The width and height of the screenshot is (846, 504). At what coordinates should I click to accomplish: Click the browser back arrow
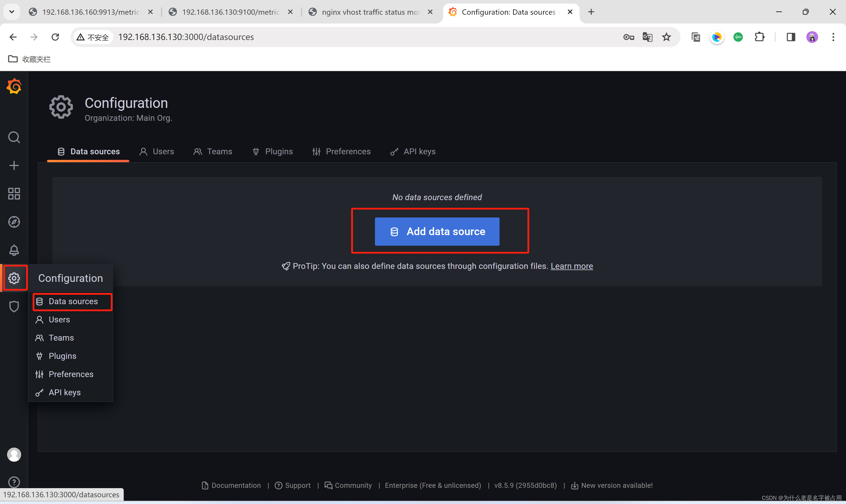pos(13,37)
